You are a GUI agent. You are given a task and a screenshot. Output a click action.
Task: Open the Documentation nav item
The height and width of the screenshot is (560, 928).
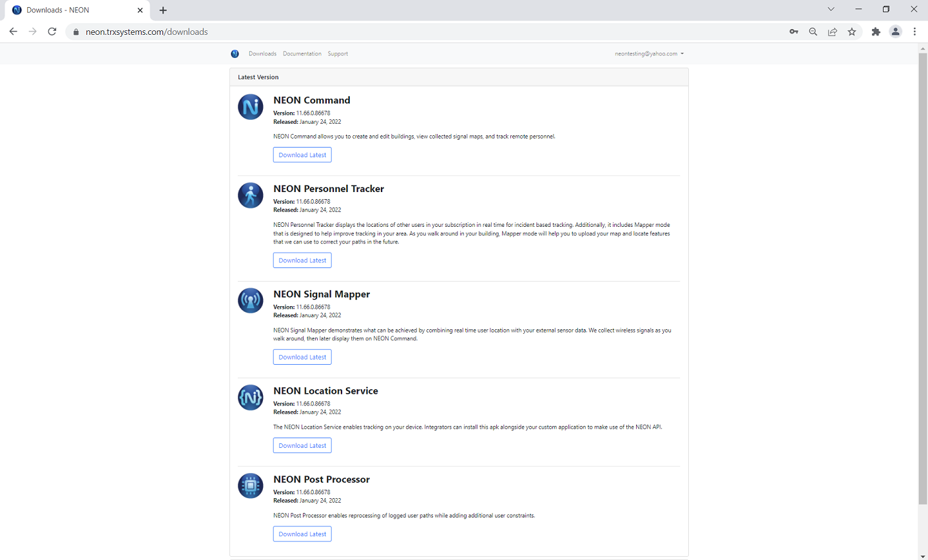tap(302, 53)
